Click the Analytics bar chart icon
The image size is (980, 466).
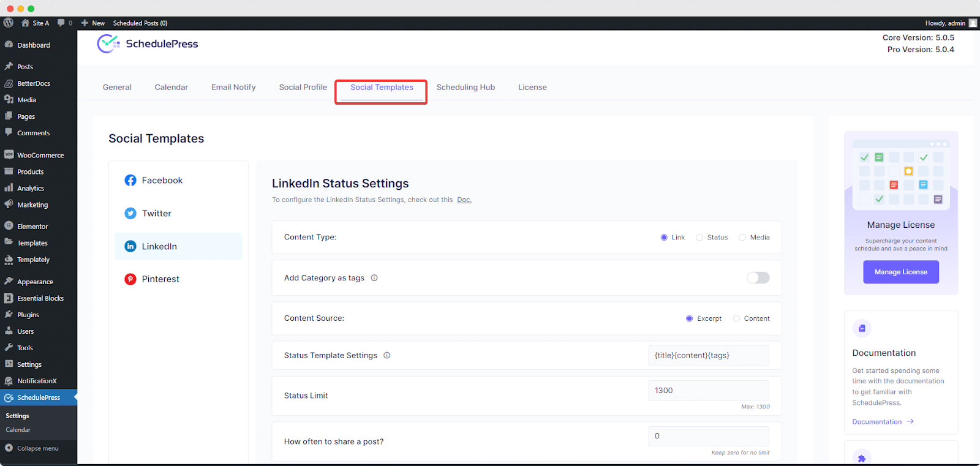pyautogui.click(x=9, y=188)
